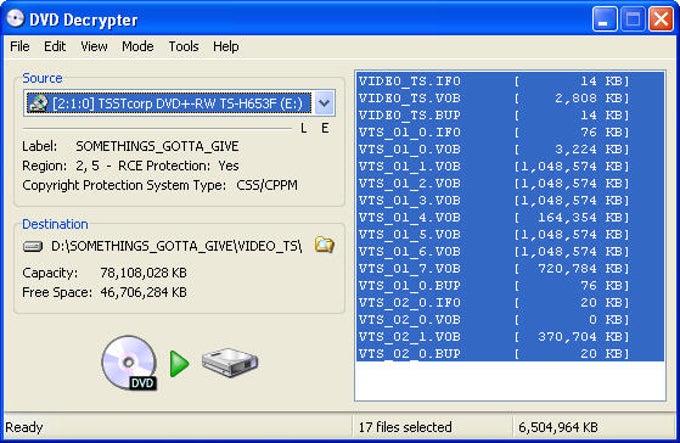This screenshot has width=680, height=443.
Task: Select VTS_01_5.VOB file row
Action: [510, 235]
